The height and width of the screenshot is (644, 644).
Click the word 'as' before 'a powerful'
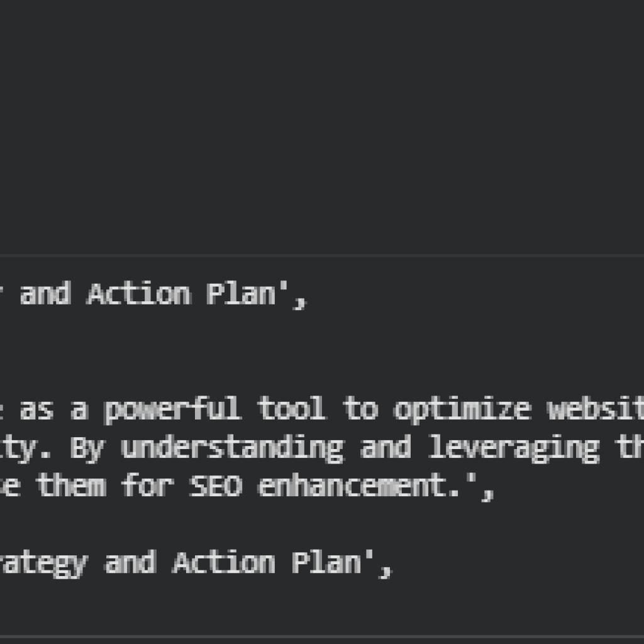click(36, 409)
